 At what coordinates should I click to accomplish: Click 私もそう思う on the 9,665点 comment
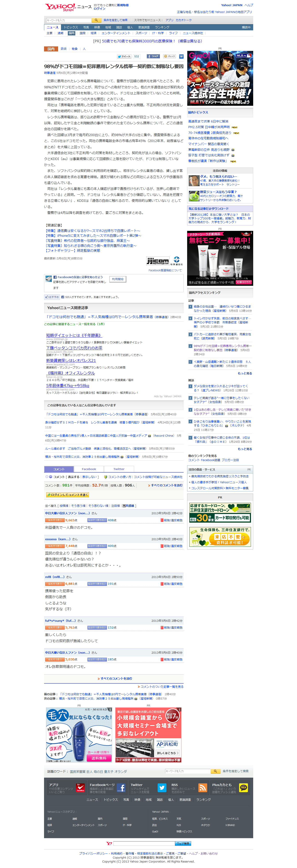(x=55, y=520)
